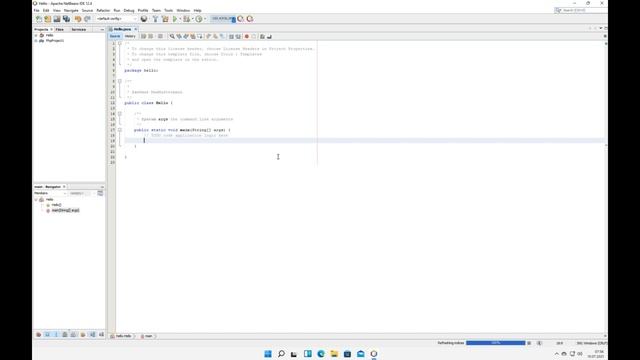Click the memory usage bar in toolbar

(222, 19)
